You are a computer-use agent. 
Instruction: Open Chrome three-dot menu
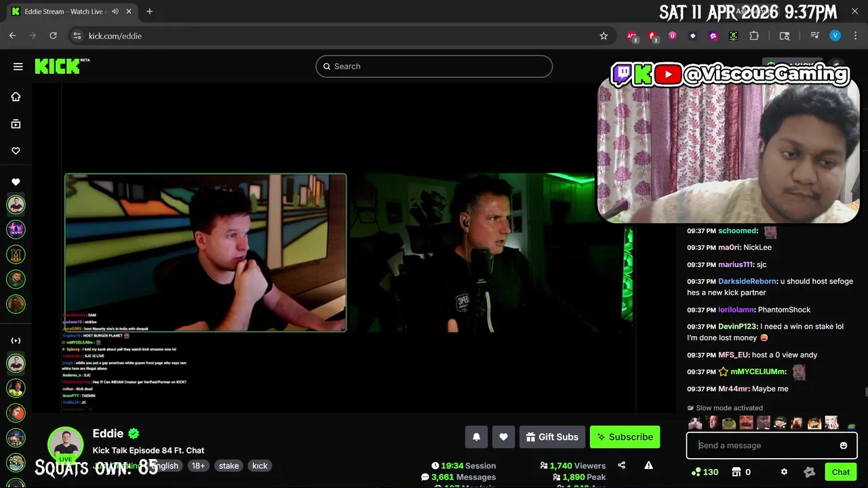click(x=854, y=36)
